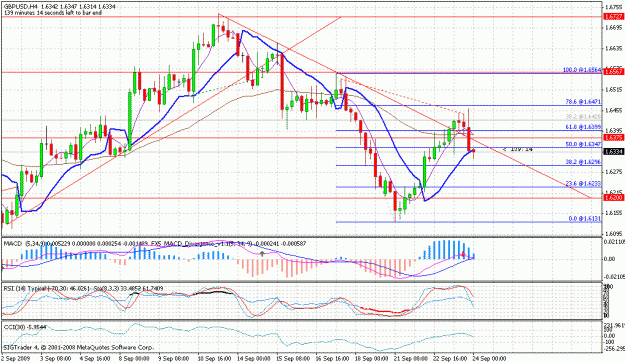Click the red down arrow in MACD panel
625x363 pixels.
463,254
